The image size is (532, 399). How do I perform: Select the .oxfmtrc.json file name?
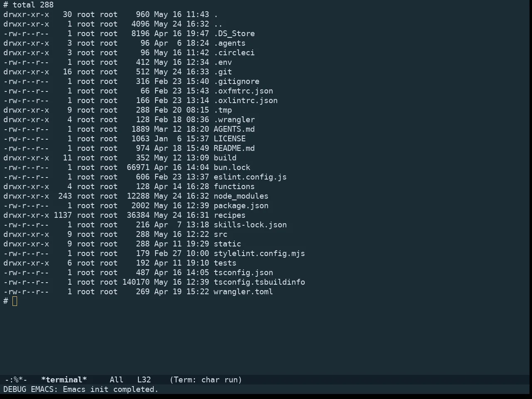pos(243,91)
